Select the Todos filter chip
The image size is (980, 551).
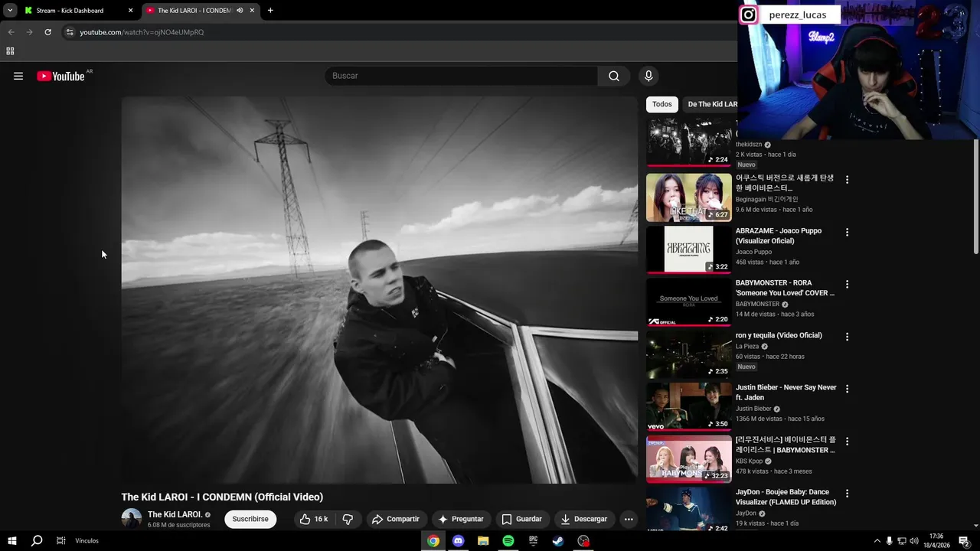[x=662, y=104]
